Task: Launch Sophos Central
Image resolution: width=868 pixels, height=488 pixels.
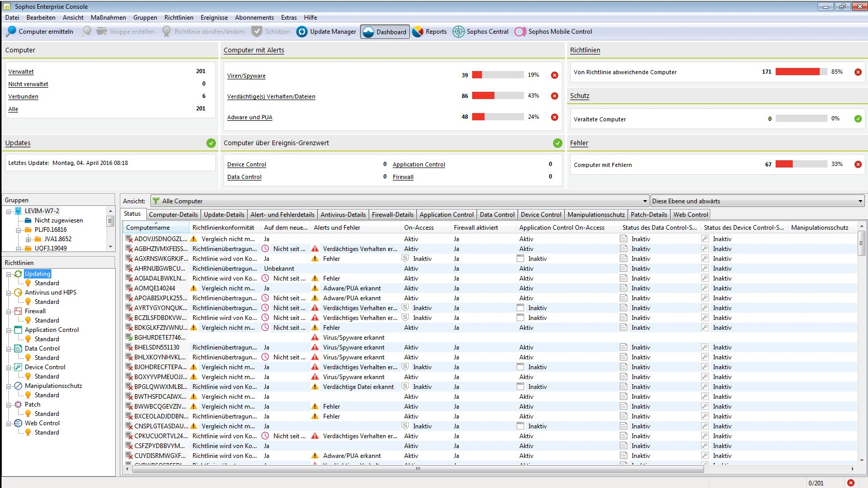Action: (480, 32)
